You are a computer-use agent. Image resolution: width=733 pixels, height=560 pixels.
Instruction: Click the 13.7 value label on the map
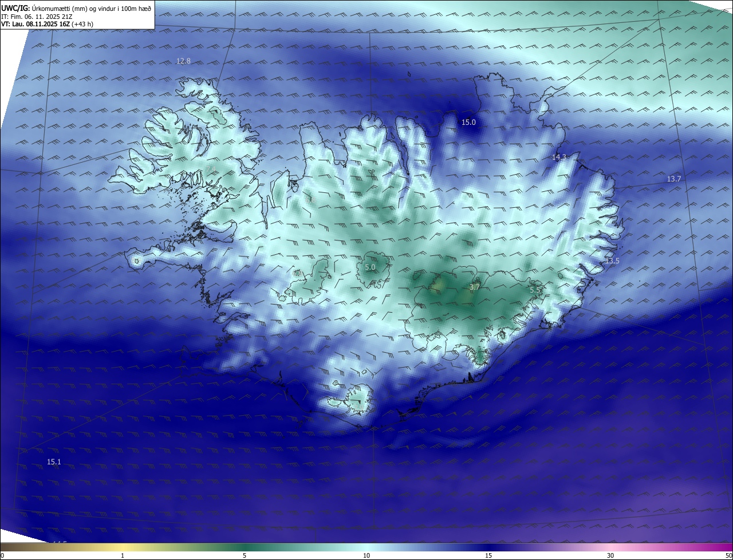point(674,179)
